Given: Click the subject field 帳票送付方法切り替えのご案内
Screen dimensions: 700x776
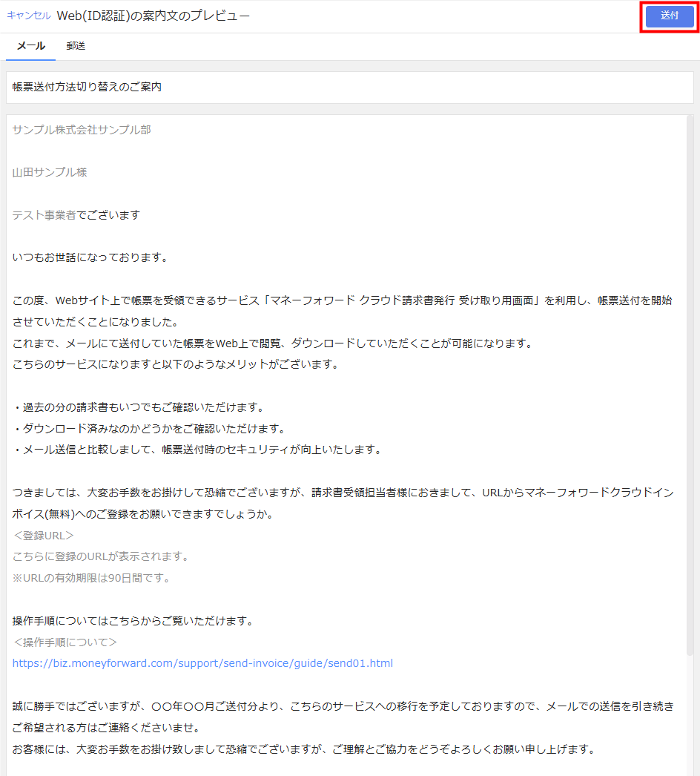Looking at the screenshot, I should coord(350,87).
